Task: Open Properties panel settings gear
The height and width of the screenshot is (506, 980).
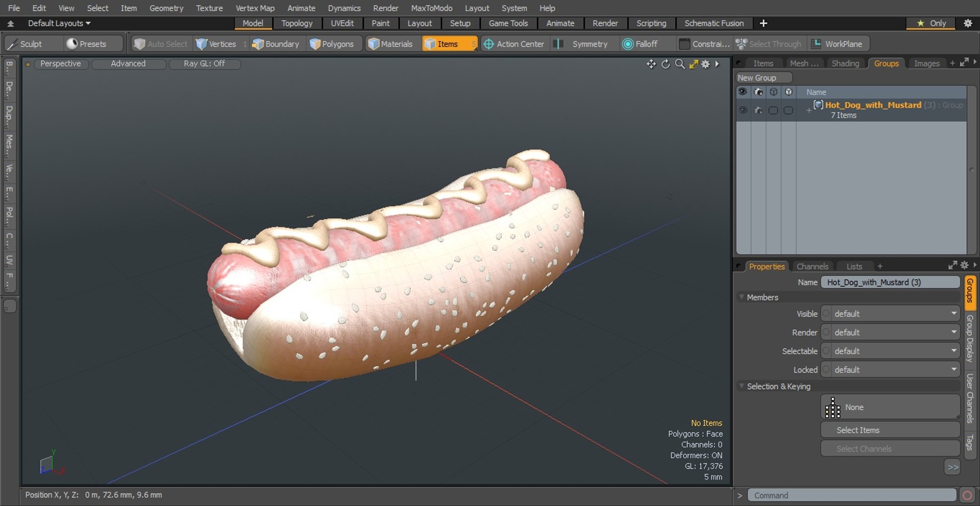Action: pos(964,265)
